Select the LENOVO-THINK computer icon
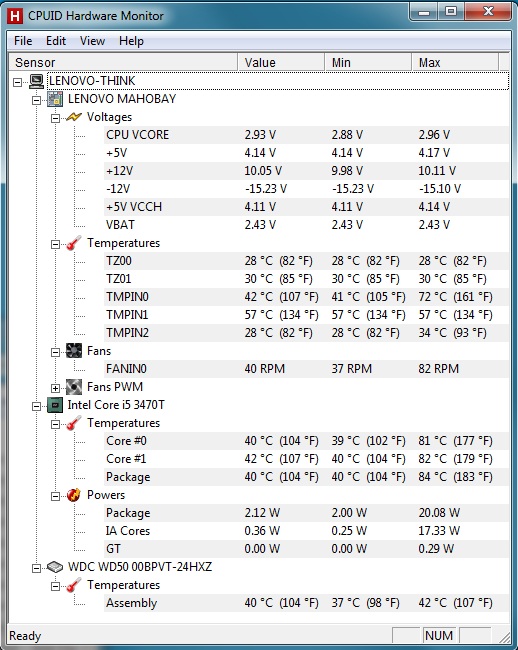Image resolution: width=518 pixels, height=650 pixels. click(36, 81)
